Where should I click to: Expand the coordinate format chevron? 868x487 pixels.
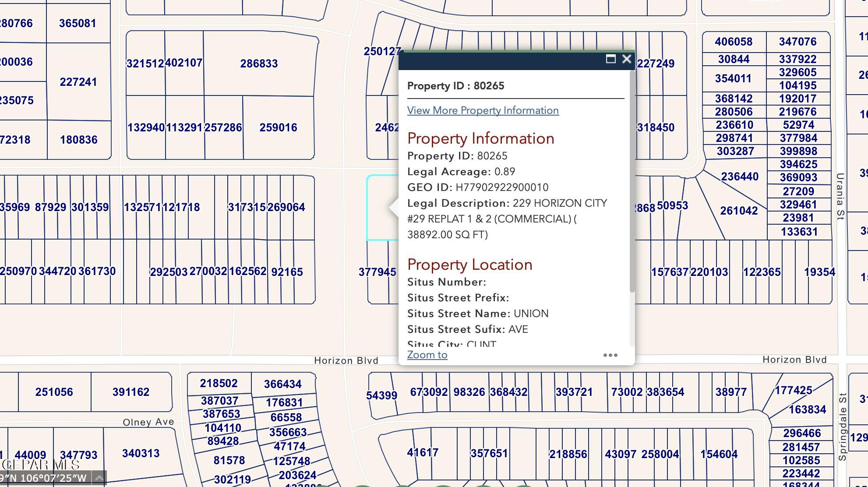tap(99, 478)
